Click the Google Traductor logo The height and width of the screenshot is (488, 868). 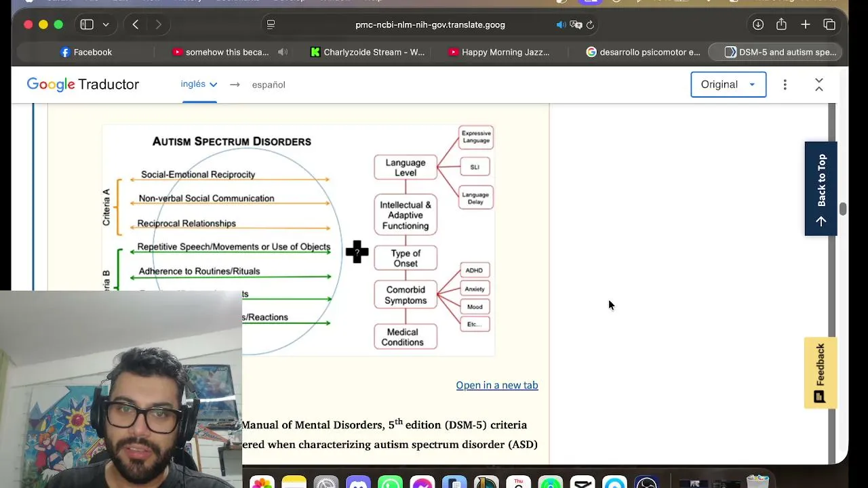[x=83, y=85]
